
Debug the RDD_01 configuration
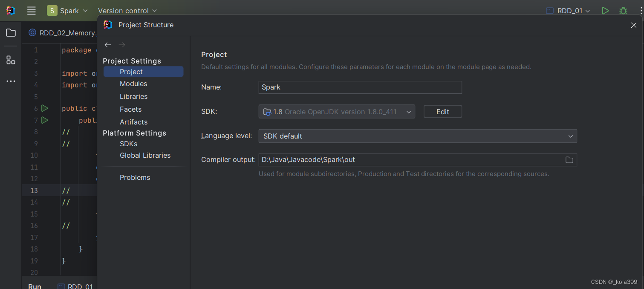(623, 11)
